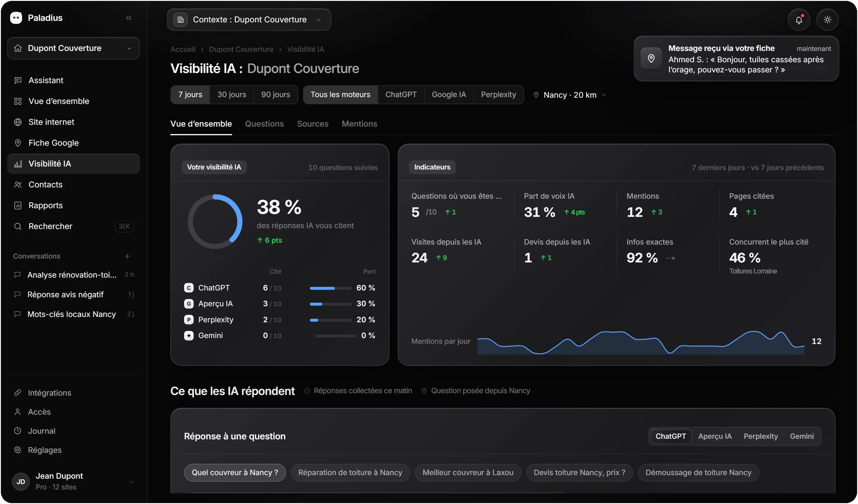Click the building icon in Contexte selector
Screen dimensions: 858x504
pyautogui.click(x=181, y=20)
